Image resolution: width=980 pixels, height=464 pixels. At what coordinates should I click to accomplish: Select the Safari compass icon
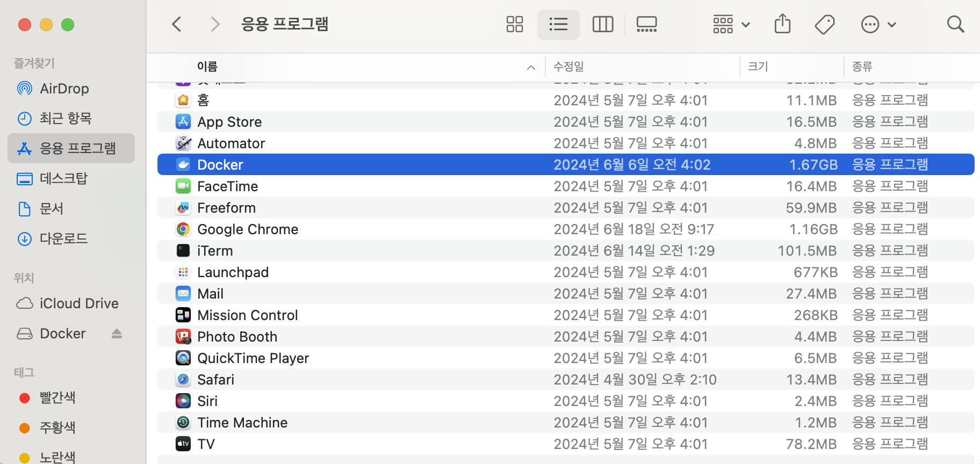[x=183, y=379]
